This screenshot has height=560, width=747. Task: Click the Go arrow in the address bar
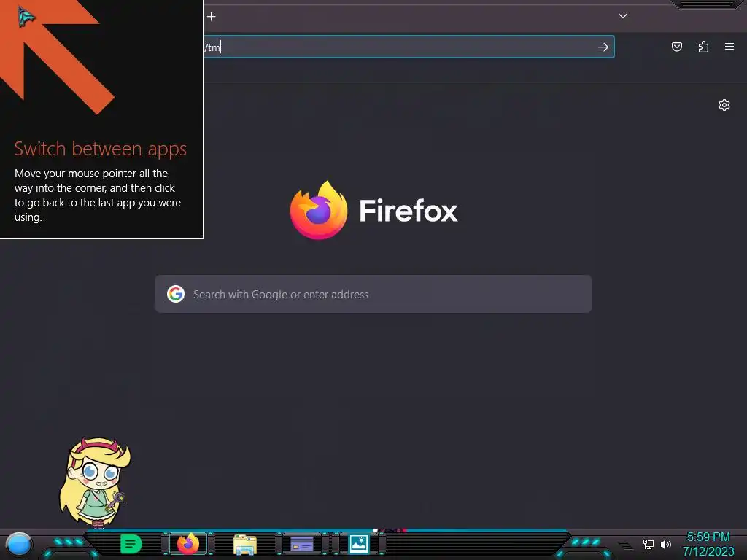coord(603,47)
